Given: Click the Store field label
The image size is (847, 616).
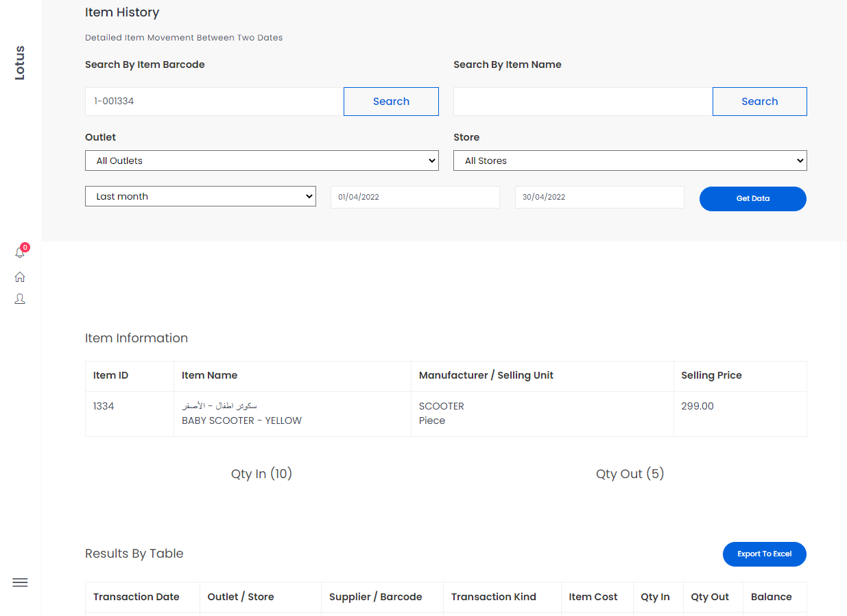Looking at the screenshot, I should [x=466, y=137].
